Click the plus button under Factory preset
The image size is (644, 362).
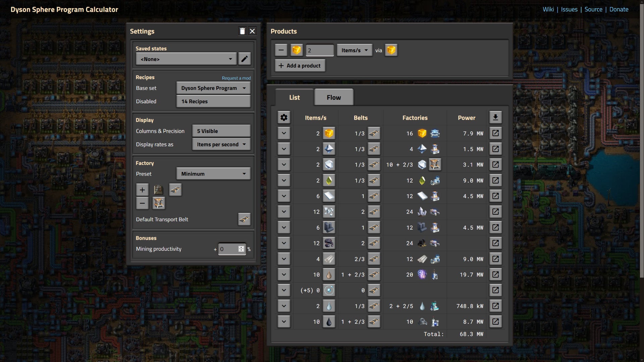click(x=142, y=190)
